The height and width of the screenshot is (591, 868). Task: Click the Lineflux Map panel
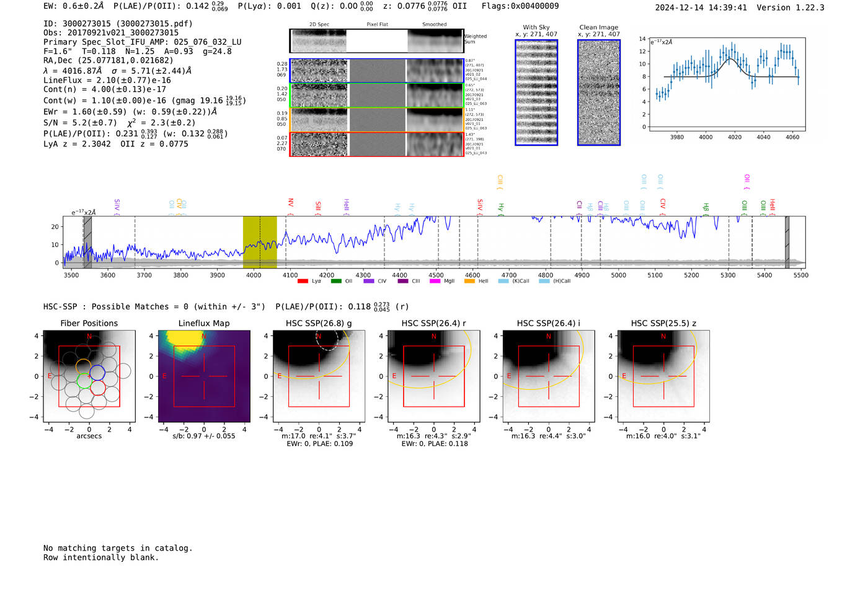click(204, 376)
